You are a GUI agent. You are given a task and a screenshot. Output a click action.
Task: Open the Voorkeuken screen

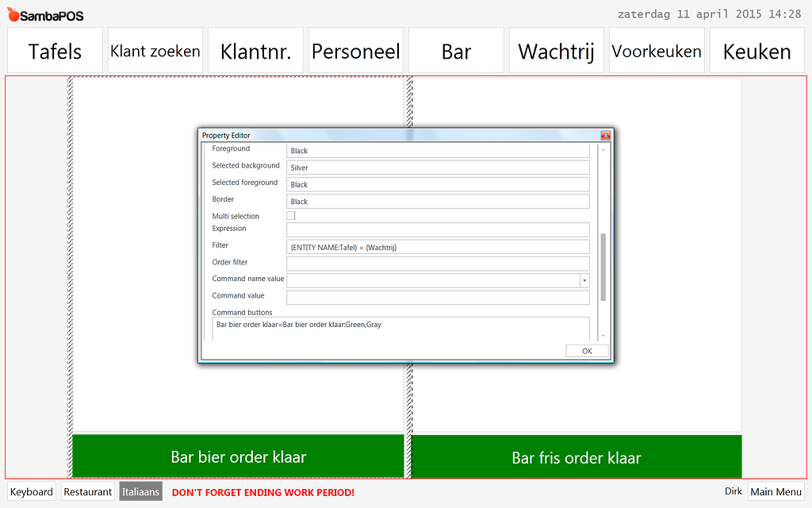coord(657,50)
